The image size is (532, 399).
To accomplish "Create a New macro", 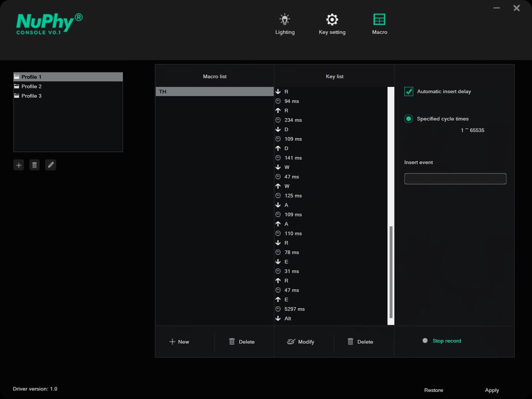I will (x=179, y=342).
